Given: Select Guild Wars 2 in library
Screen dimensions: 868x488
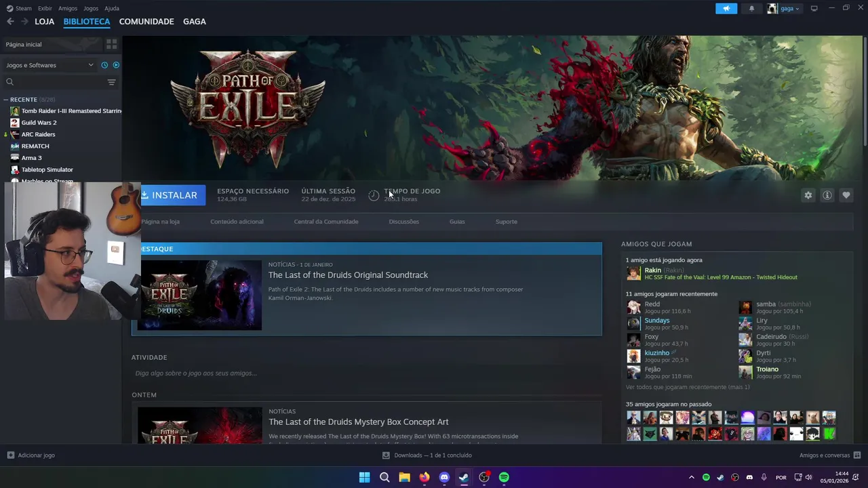Looking at the screenshot, I should (39, 123).
